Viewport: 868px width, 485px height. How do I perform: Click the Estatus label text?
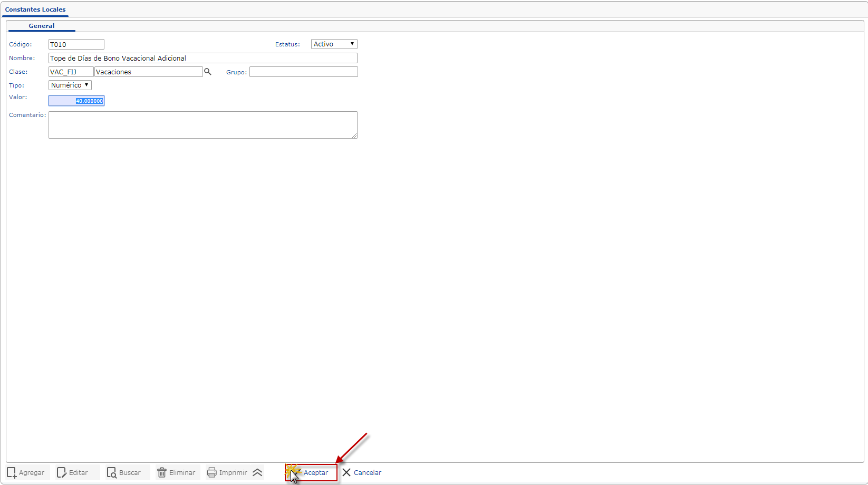click(x=287, y=44)
